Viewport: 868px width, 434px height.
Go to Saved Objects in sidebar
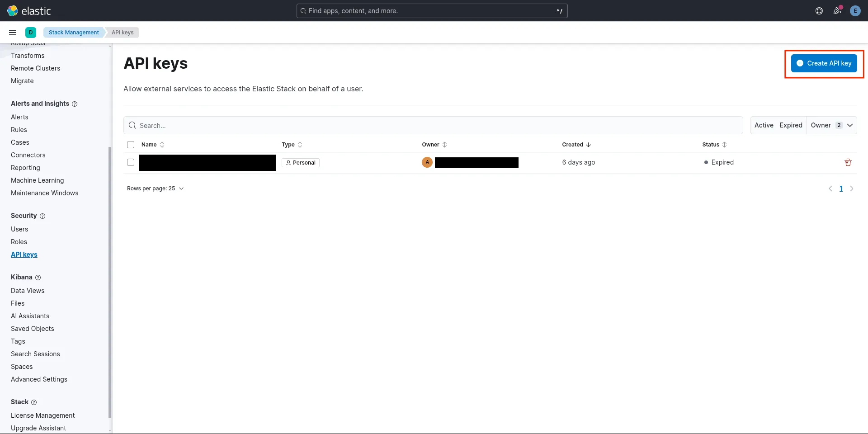[33, 329]
